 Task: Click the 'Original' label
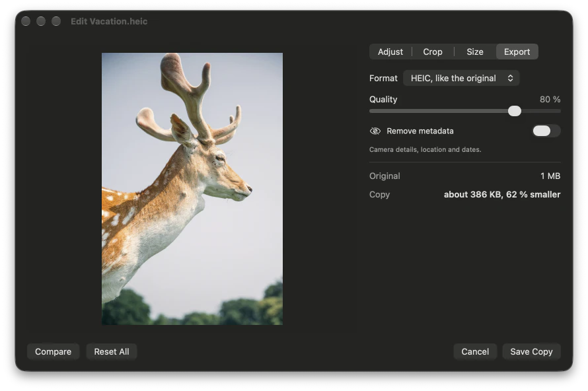385,176
